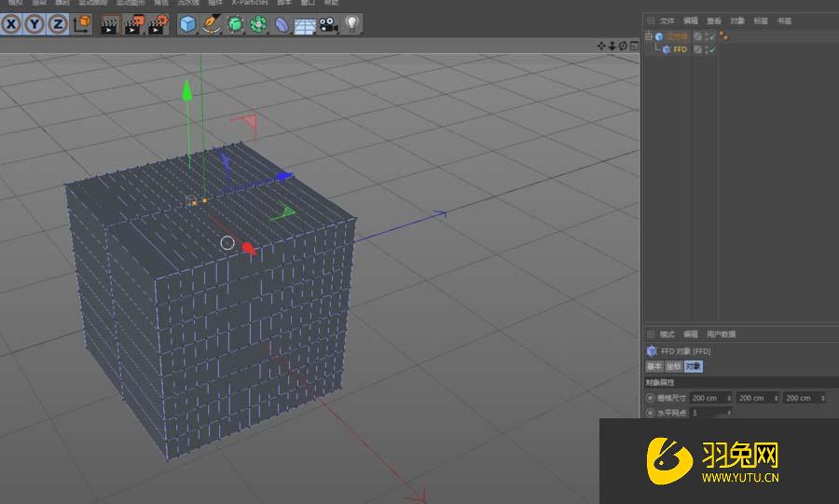
Task: Select FFD object in object manager
Action: [x=680, y=49]
